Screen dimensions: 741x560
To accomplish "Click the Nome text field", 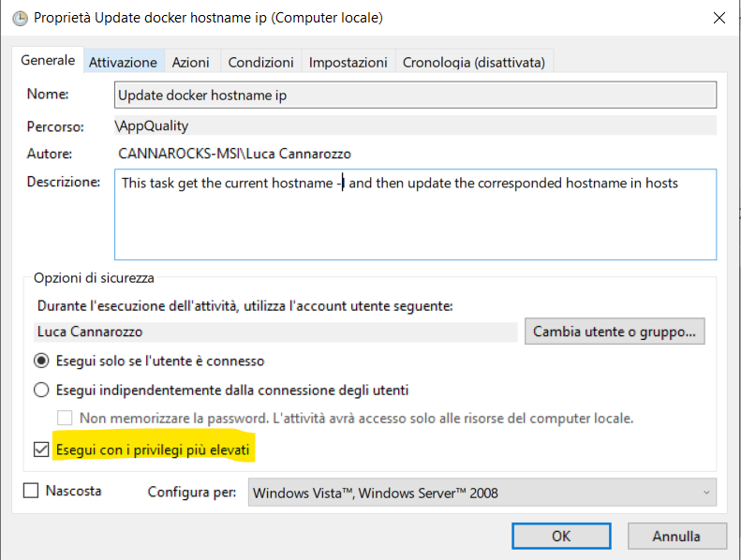I will pos(415,95).
